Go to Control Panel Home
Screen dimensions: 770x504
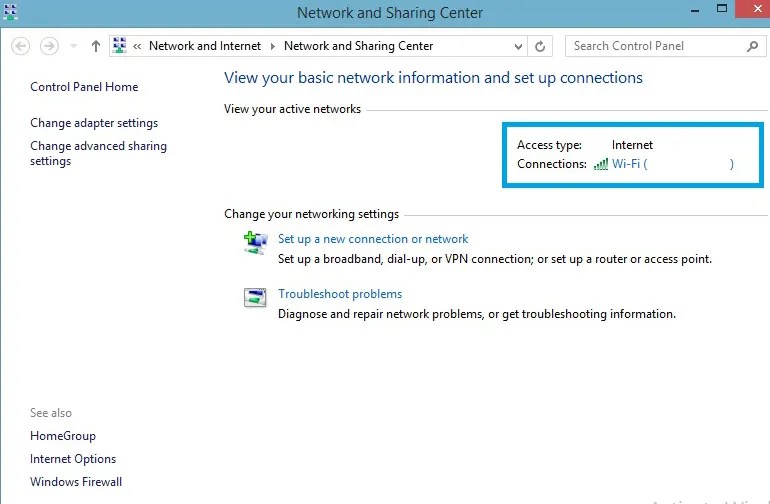tap(84, 87)
